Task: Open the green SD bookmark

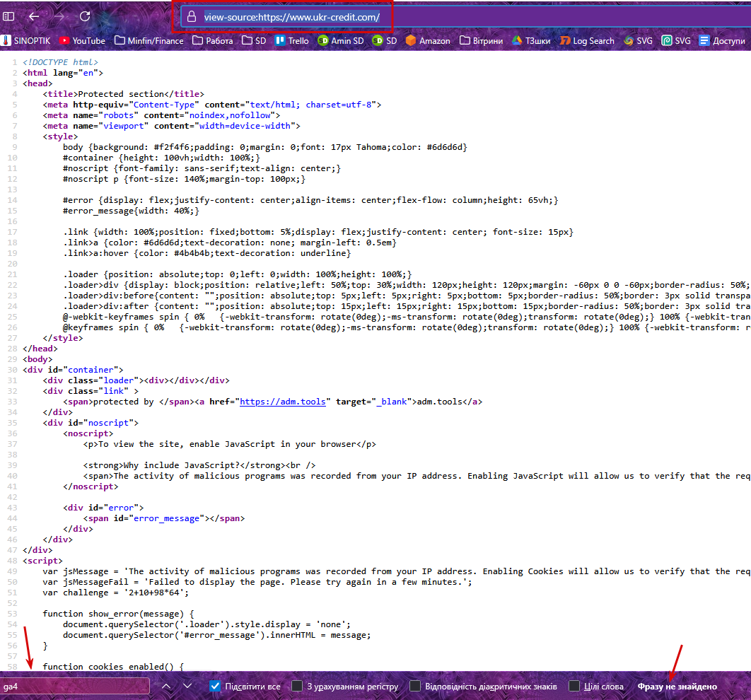Action: (x=385, y=41)
